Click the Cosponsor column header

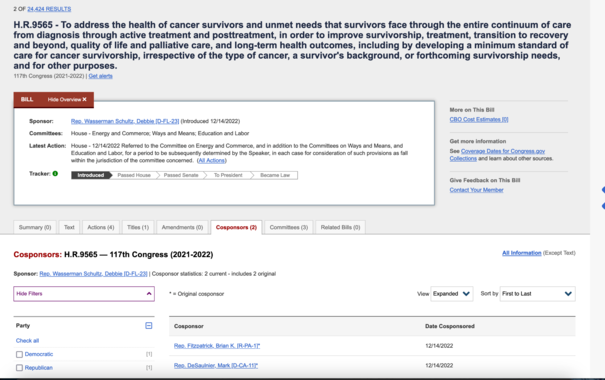(x=189, y=326)
